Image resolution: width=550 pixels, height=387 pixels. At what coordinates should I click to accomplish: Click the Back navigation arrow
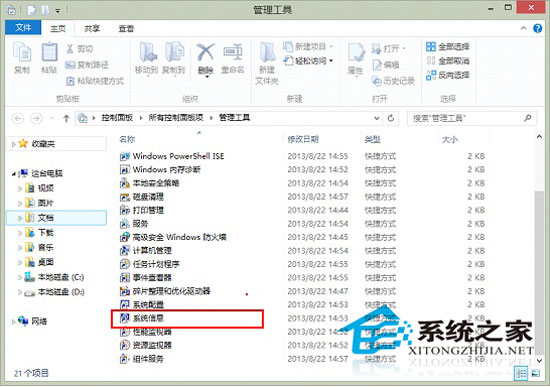(x=18, y=118)
